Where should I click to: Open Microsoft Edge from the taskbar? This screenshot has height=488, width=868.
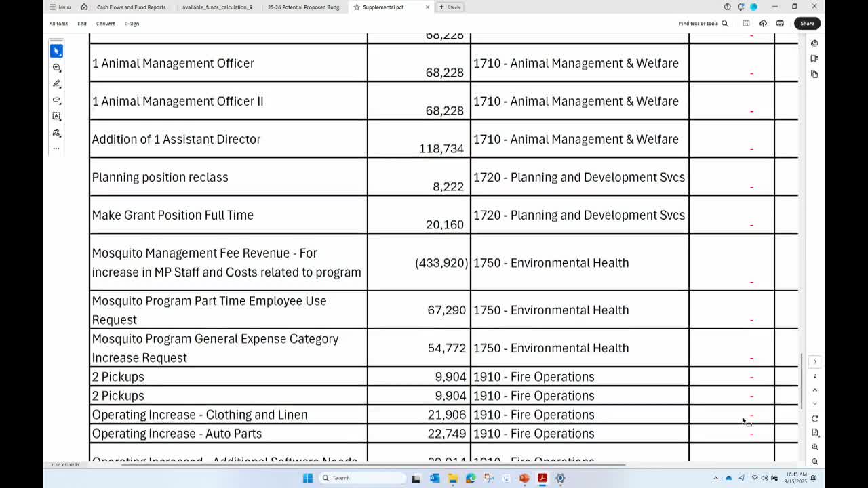pos(471,478)
